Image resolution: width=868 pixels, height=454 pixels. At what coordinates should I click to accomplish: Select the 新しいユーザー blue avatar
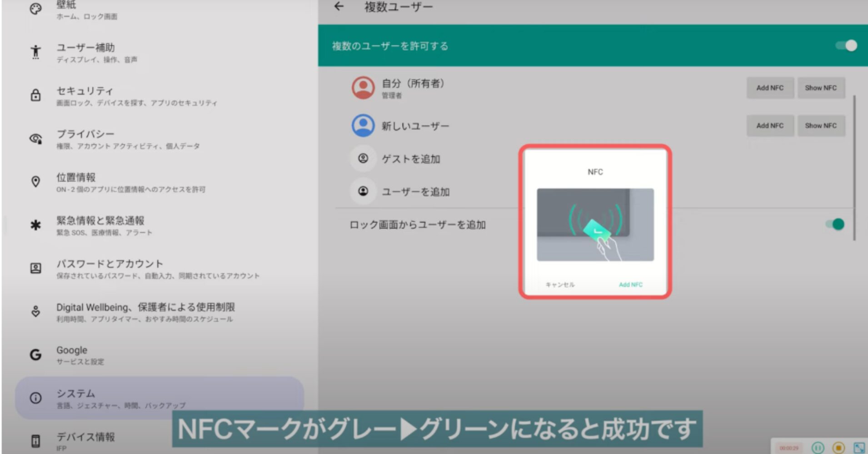(x=363, y=125)
